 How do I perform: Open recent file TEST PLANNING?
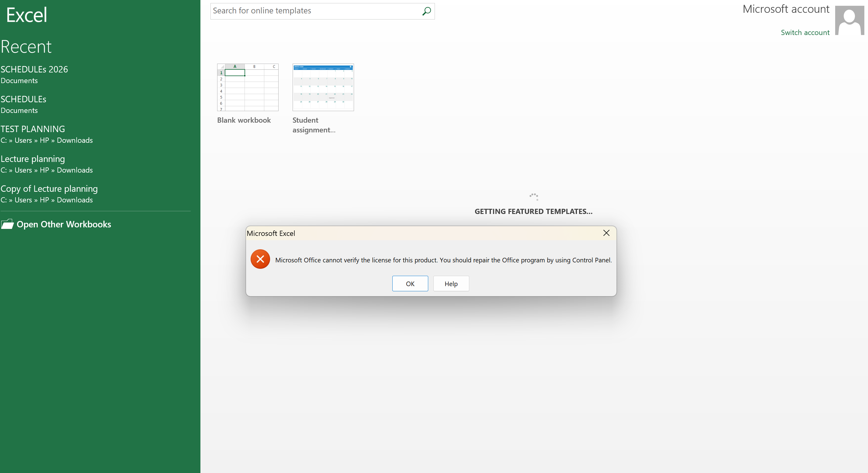(x=47, y=134)
